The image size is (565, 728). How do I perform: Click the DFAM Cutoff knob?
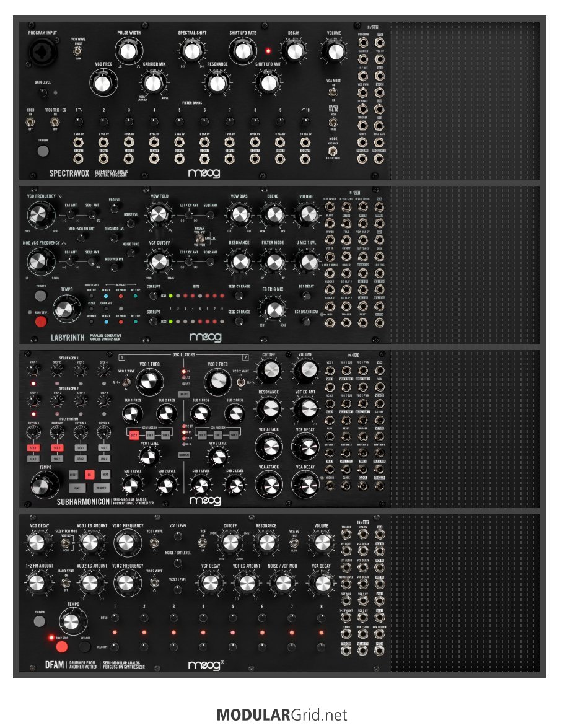coord(230,543)
